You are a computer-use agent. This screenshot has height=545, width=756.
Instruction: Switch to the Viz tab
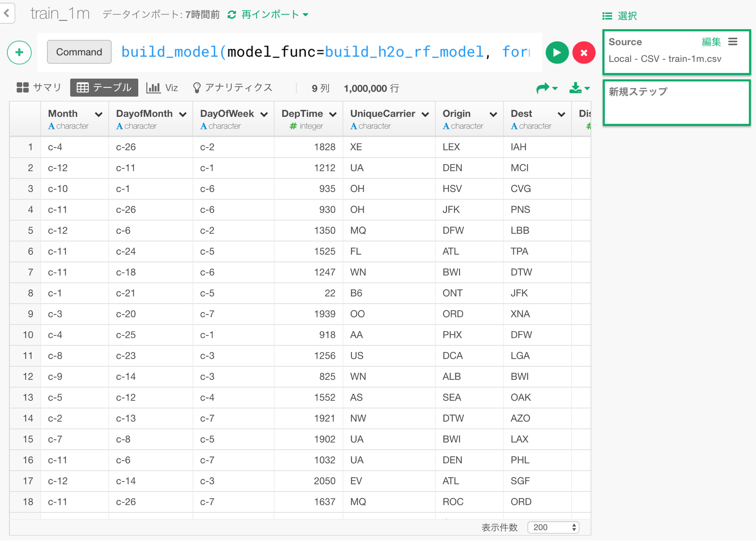pos(162,88)
